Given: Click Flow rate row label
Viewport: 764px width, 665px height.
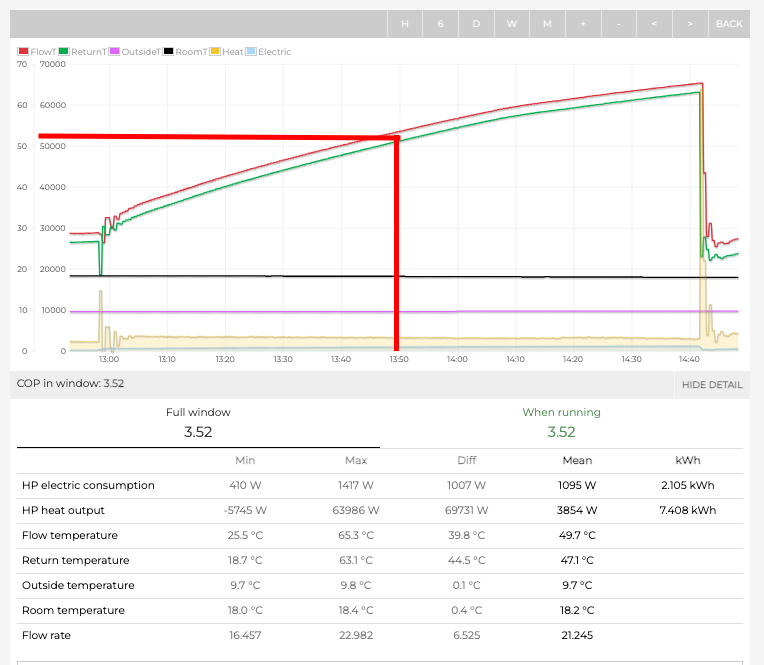Looking at the screenshot, I should 46,635.
